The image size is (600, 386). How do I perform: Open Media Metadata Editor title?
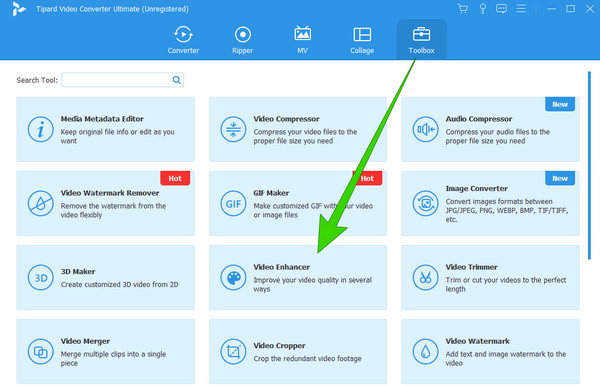tap(102, 119)
